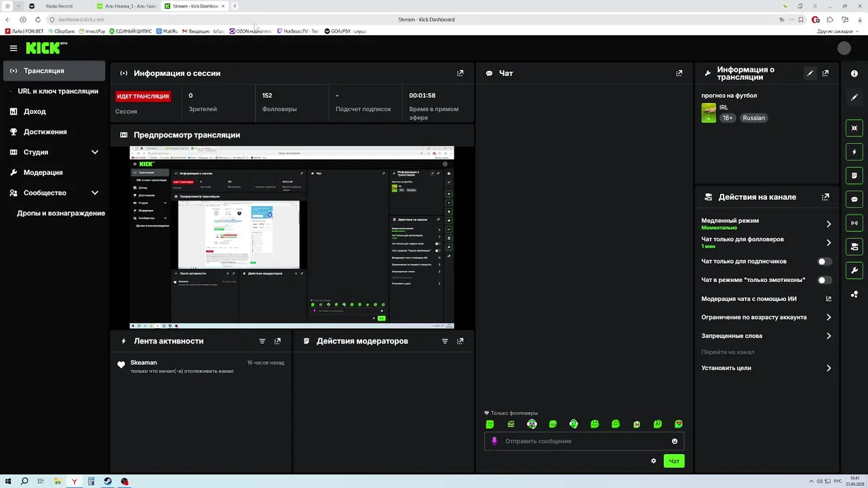Click the info icon in right toolbar

[x=854, y=74]
